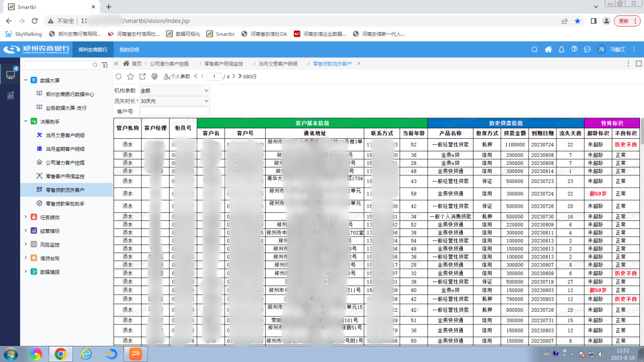Click the print icon in report toolbar
The image size is (644, 362).
click(x=154, y=76)
